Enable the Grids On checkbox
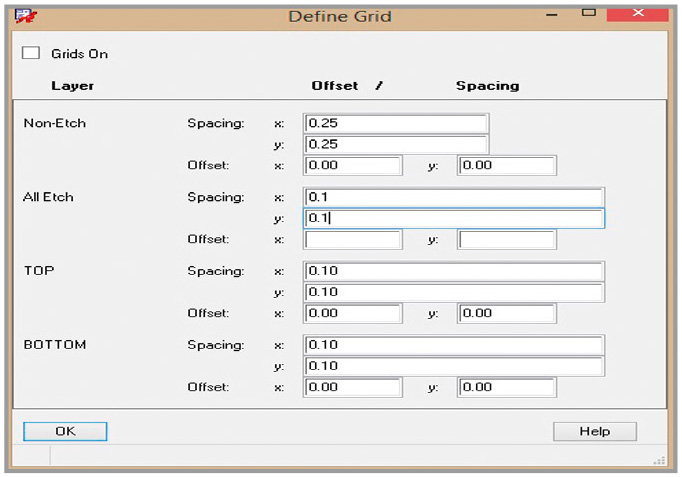Viewport: 682px width, 477px height. (31, 53)
